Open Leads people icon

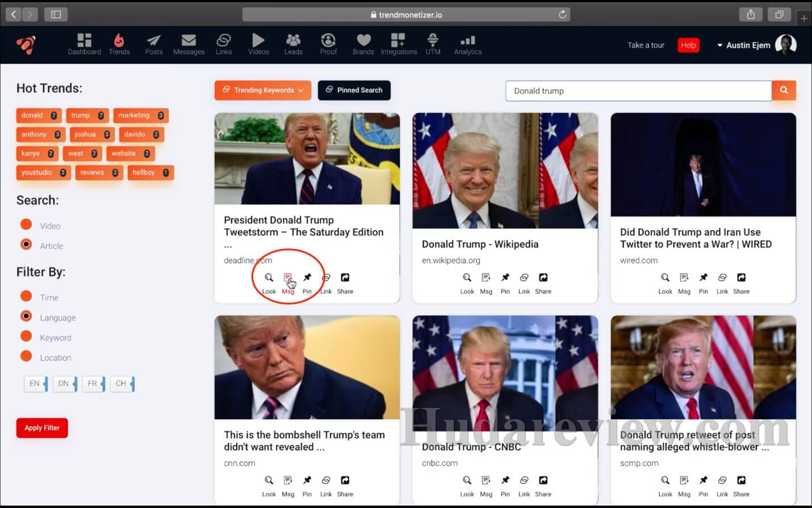pos(293,40)
